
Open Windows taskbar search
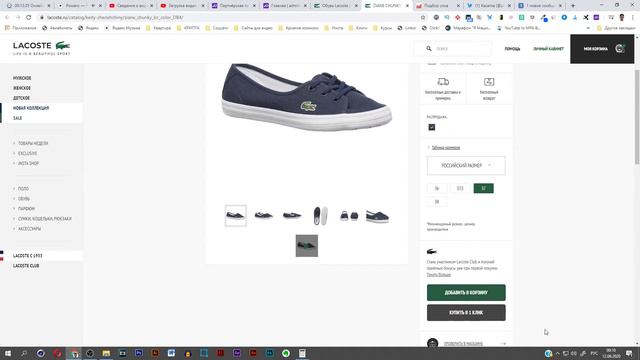24,353
